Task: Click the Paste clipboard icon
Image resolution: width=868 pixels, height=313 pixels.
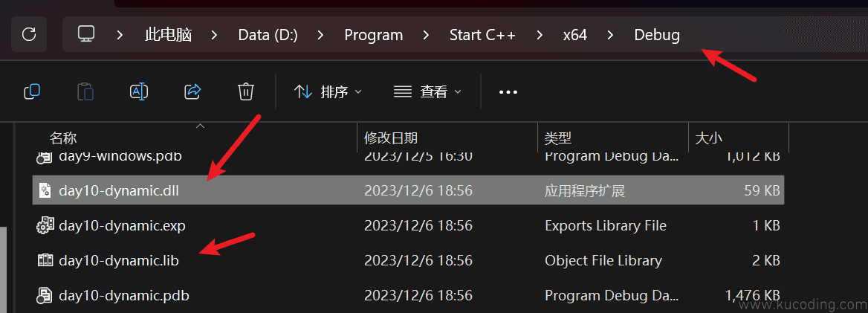Action: point(85,91)
